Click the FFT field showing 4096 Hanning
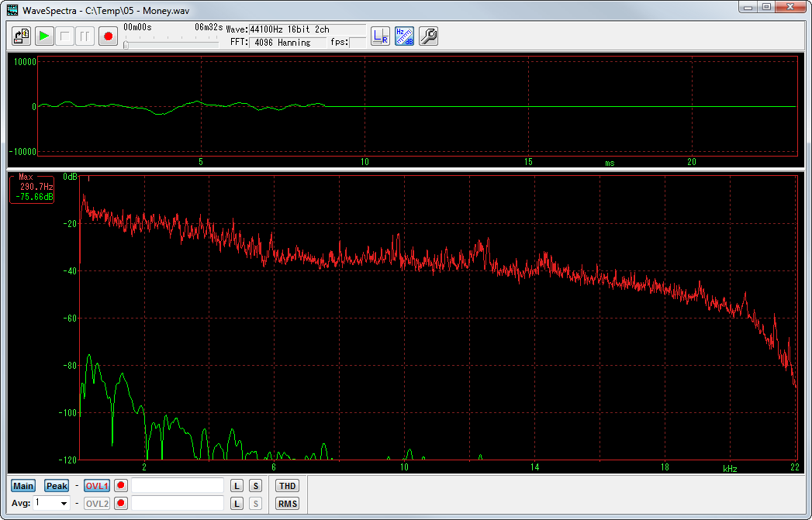This screenshot has height=520, width=812. click(288, 43)
